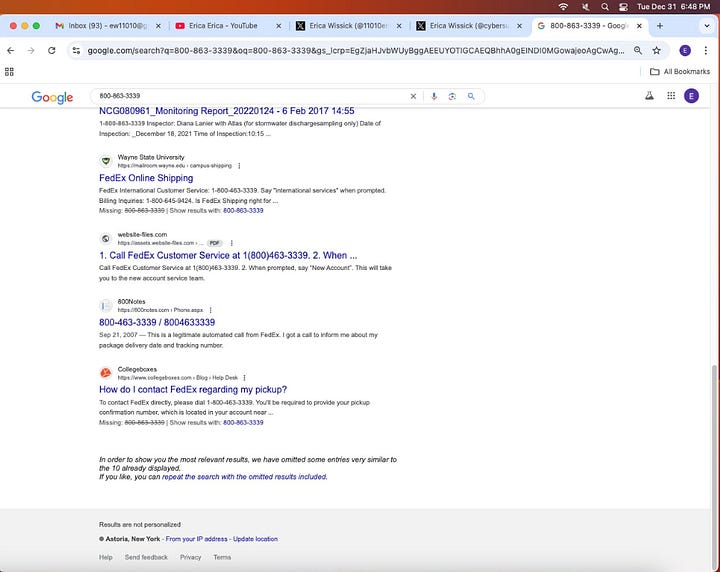Search by image with Google Lens icon

452,96
